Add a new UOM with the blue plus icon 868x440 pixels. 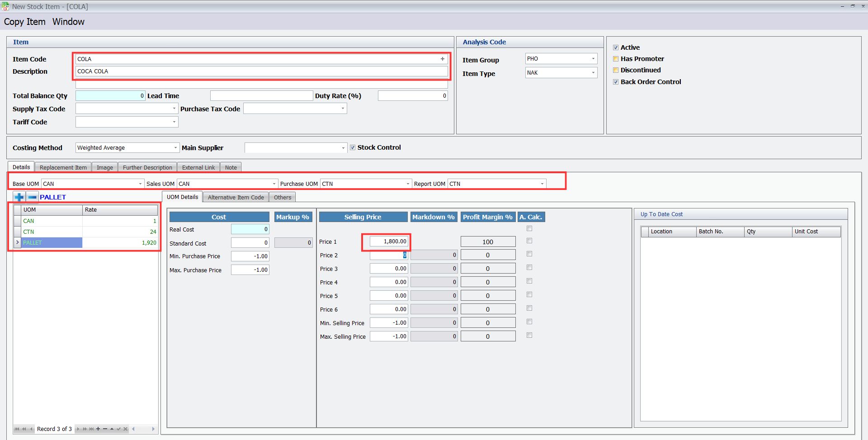[19, 197]
